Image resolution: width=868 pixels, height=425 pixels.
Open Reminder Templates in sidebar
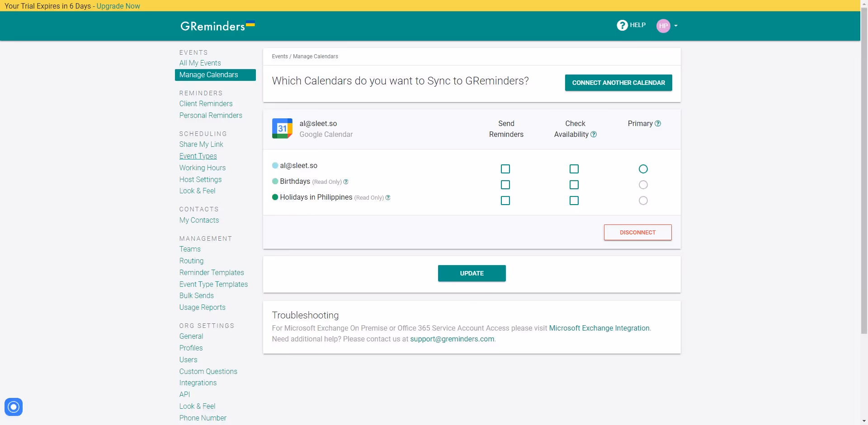pos(212,273)
